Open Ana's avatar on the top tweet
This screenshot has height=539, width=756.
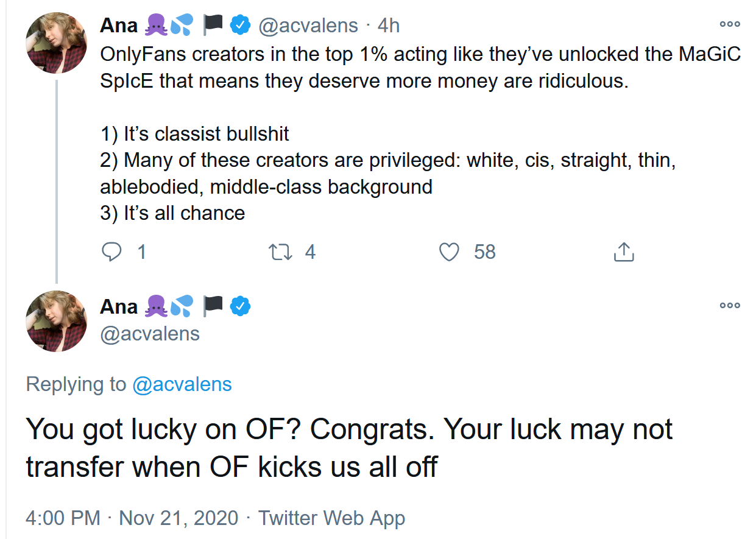tap(56, 42)
